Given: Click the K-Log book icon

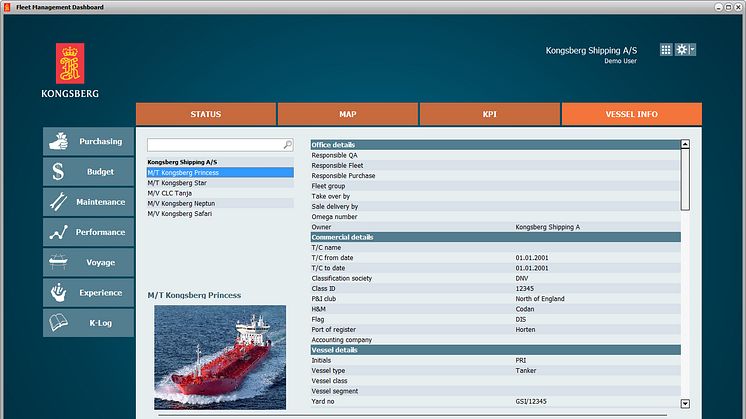Looking at the screenshot, I should (59, 322).
